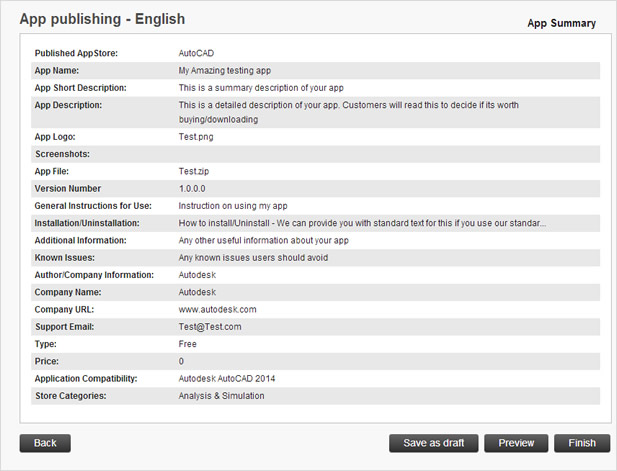
Task: Click the App publishing - English title
Action: (102, 19)
